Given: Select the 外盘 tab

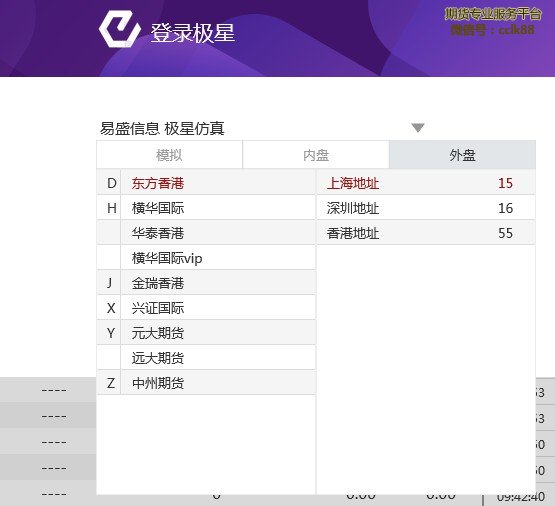Looking at the screenshot, I should (x=462, y=155).
